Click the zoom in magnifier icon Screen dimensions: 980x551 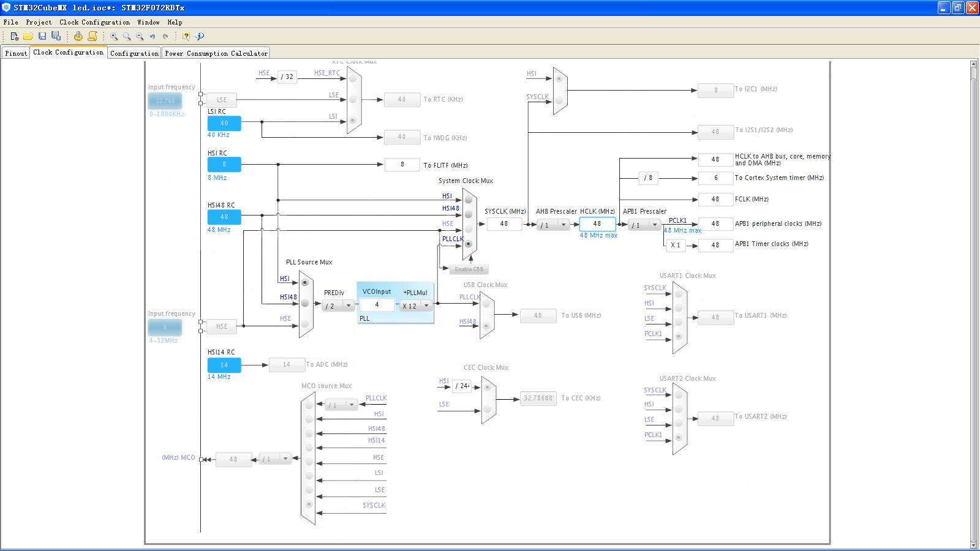coord(114,37)
